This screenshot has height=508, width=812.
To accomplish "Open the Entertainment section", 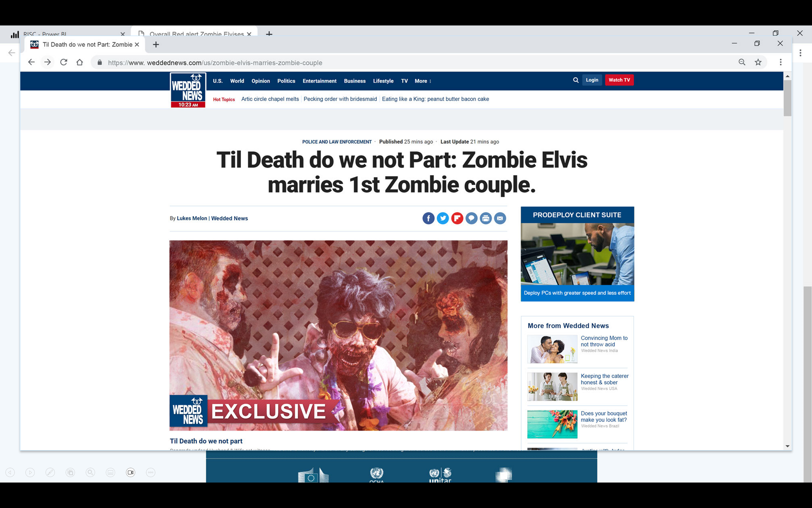I will tap(319, 81).
